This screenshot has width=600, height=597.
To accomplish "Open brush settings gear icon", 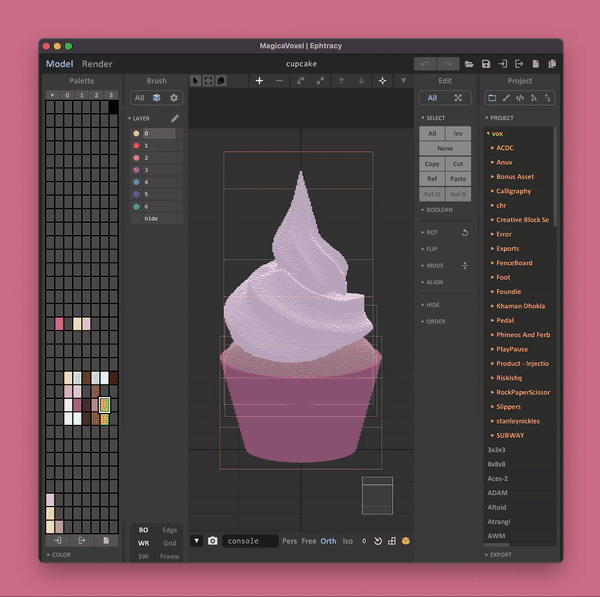I will pyautogui.click(x=174, y=98).
